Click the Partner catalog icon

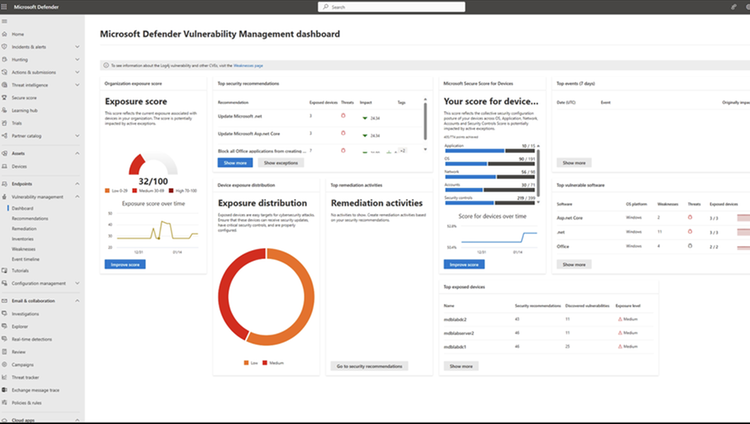[4, 136]
